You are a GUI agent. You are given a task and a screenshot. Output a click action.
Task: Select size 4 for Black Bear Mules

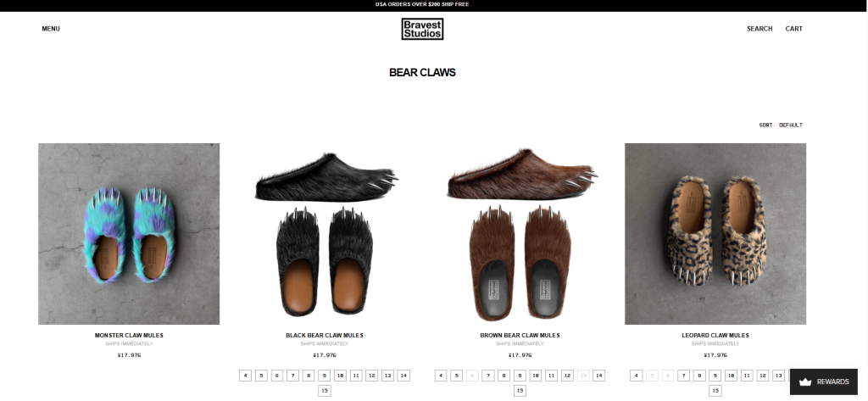coord(245,376)
